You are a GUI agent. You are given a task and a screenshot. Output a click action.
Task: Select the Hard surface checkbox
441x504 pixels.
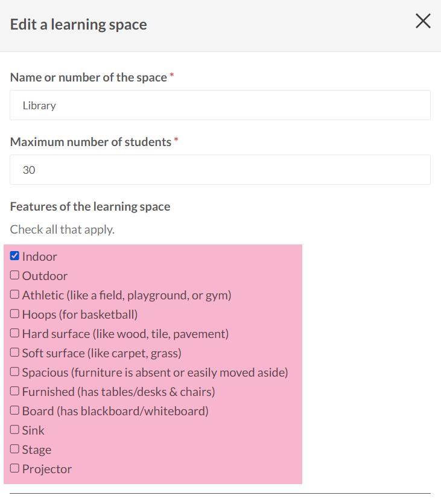point(15,333)
